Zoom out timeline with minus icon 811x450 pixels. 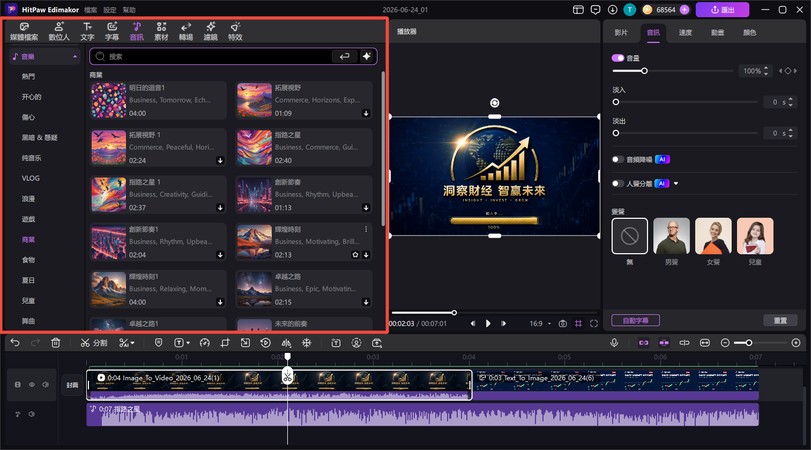[725, 343]
